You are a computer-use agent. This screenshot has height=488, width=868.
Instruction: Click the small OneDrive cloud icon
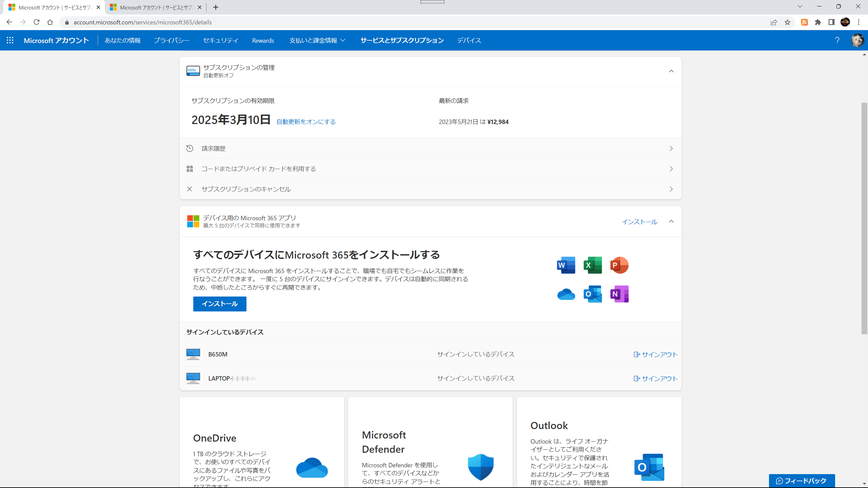coord(566,294)
